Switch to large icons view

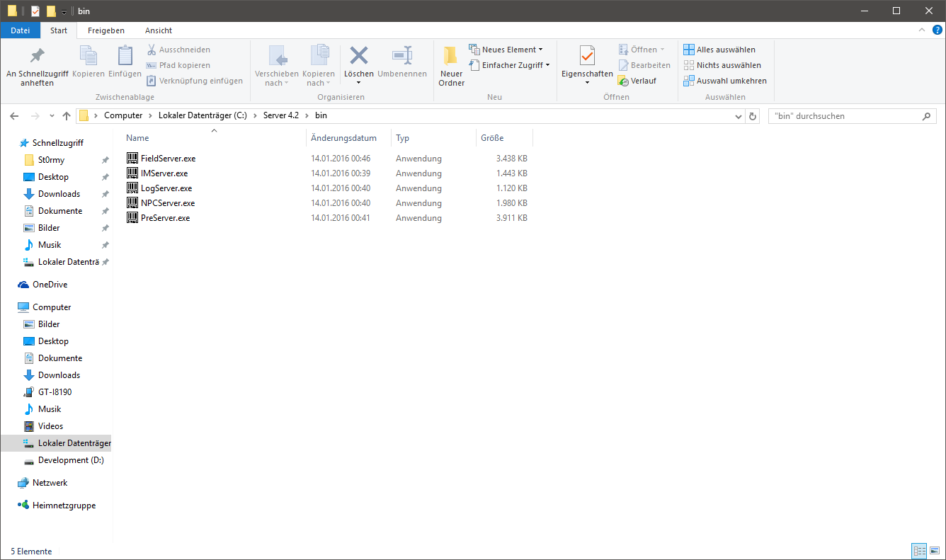[935, 551]
